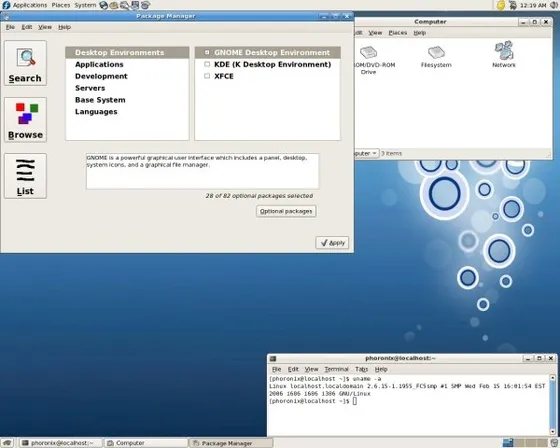Open the location dropdown in Computer window
This screenshot has height=448, width=560.
(x=366, y=153)
